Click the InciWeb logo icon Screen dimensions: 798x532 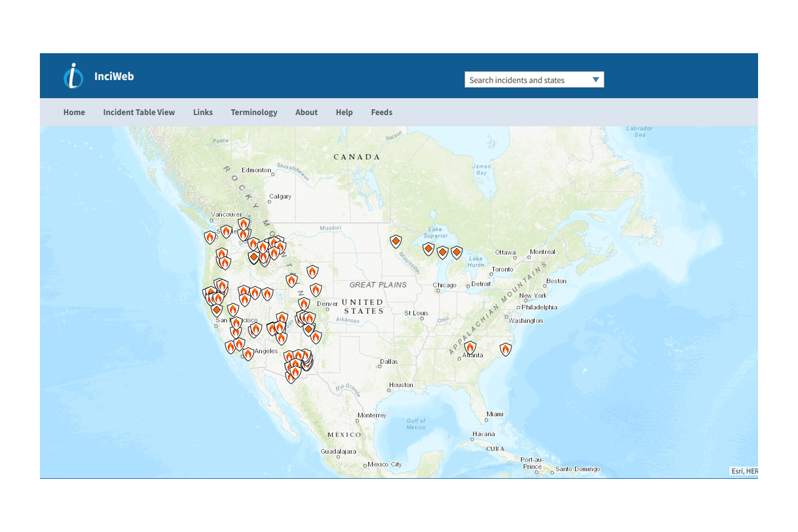73,76
